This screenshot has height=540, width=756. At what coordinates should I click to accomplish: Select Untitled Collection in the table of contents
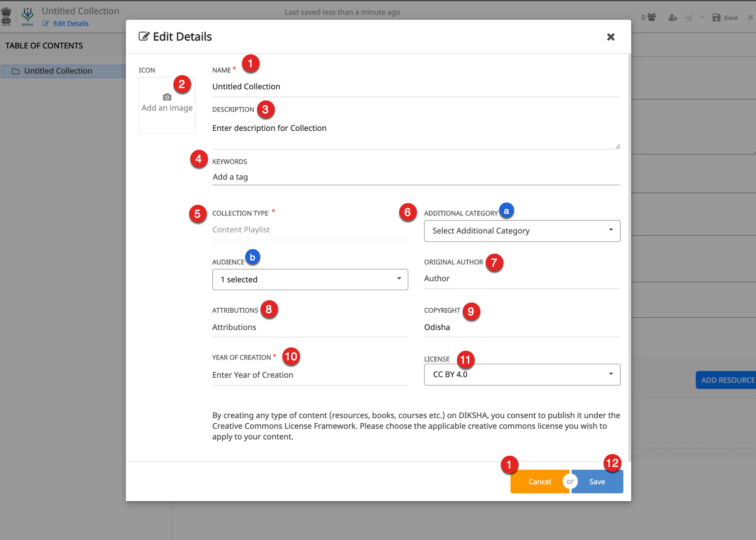tap(58, 71)
